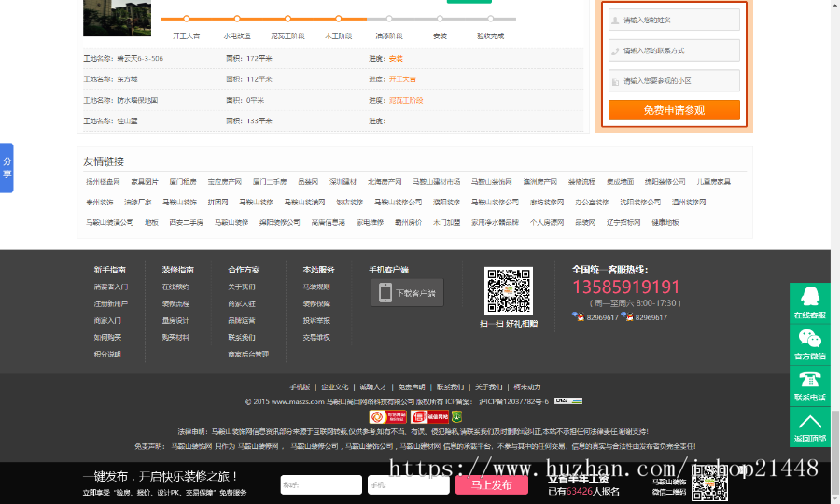Open the blue 分享 share tab
Screen dimensions: 840x504
point(7,168)
